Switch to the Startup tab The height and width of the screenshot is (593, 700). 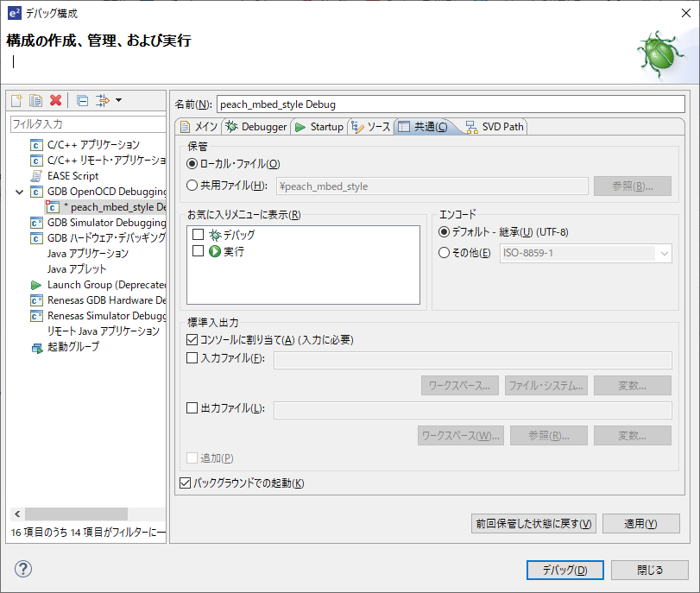[x=319, y=127]
